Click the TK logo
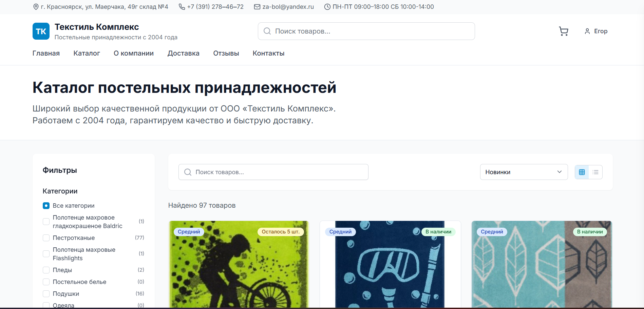The width and height of the screenshot is (644, 309). (x=41, y=31)
